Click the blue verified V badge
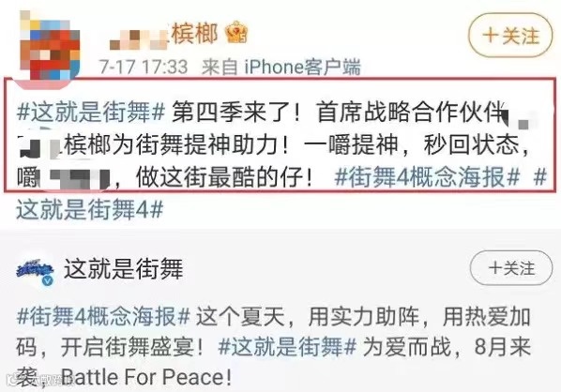 (x=48, y=280)
